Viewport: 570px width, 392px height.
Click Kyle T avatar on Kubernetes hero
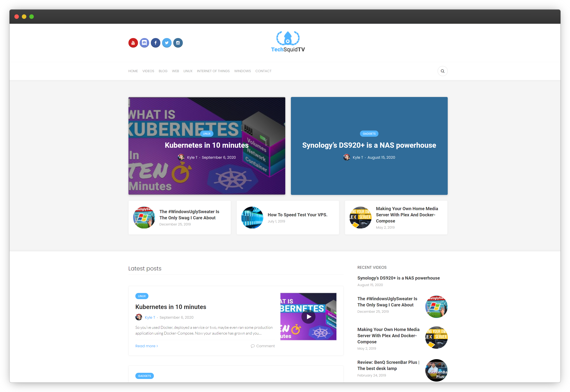[181, 157]
